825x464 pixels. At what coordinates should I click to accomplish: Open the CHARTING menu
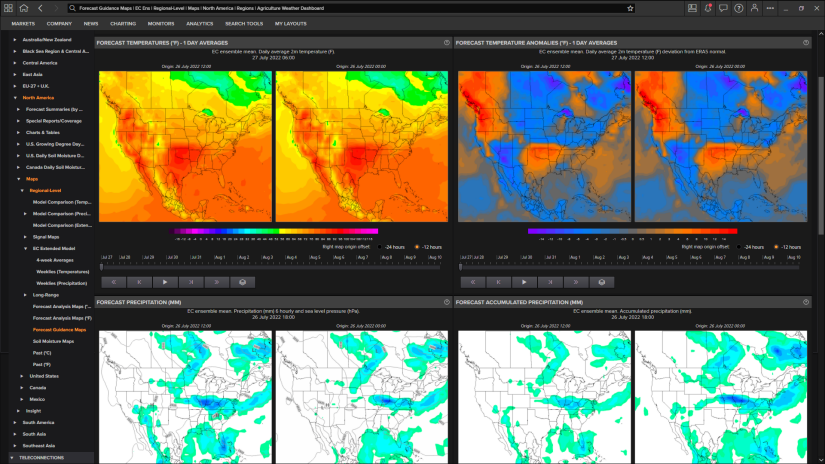tap(123, 22)
